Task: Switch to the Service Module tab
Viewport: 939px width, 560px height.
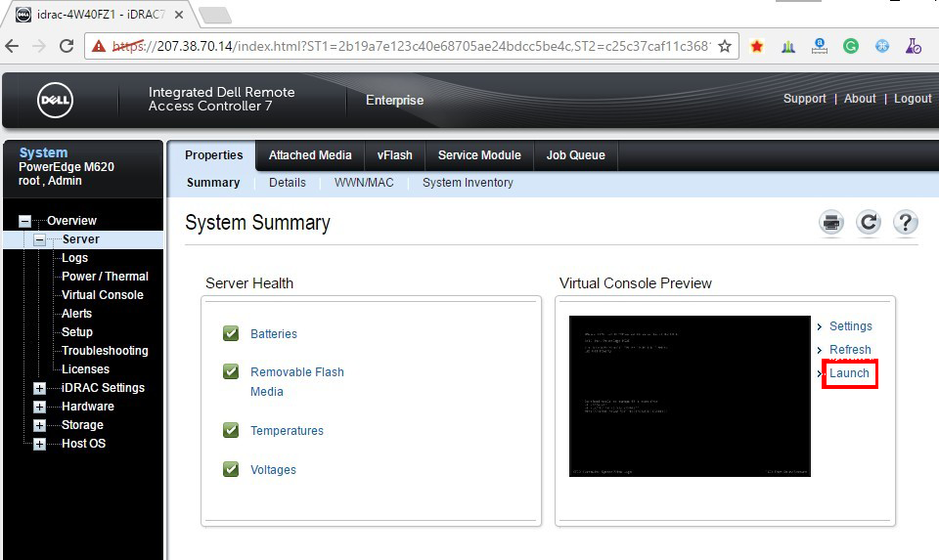Action: pyautogui.click(x=479, y=155)
